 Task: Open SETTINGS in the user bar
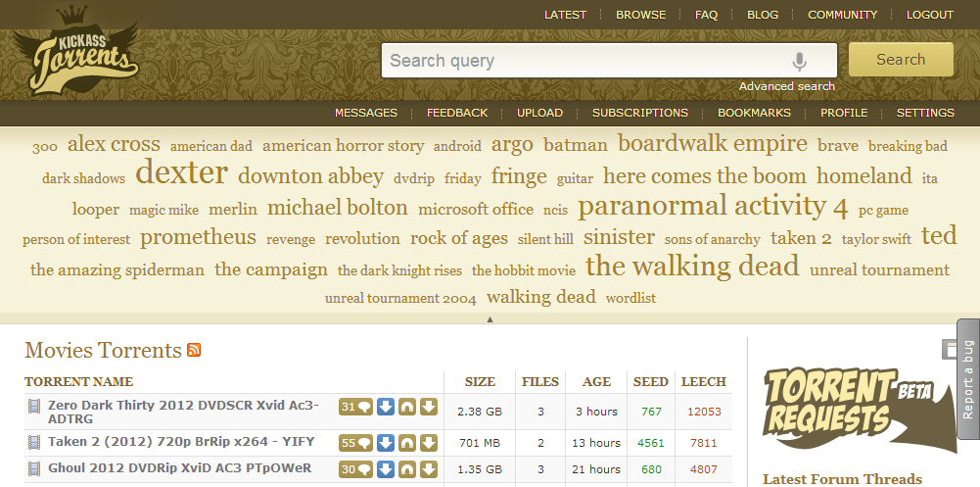point(925,113)
